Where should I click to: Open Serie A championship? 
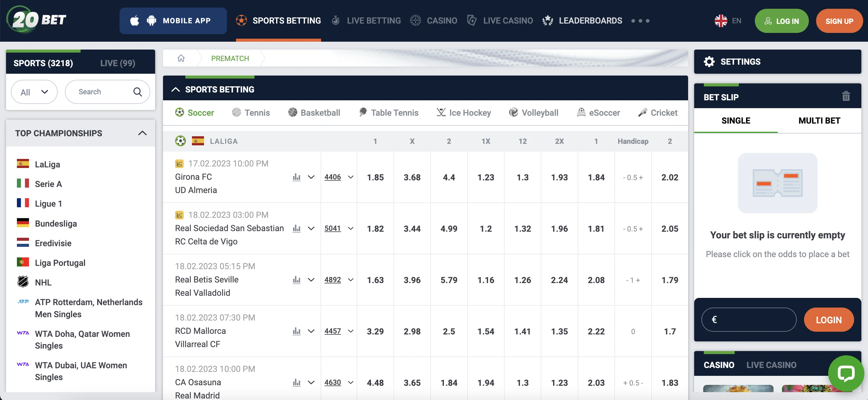point(48,184)
